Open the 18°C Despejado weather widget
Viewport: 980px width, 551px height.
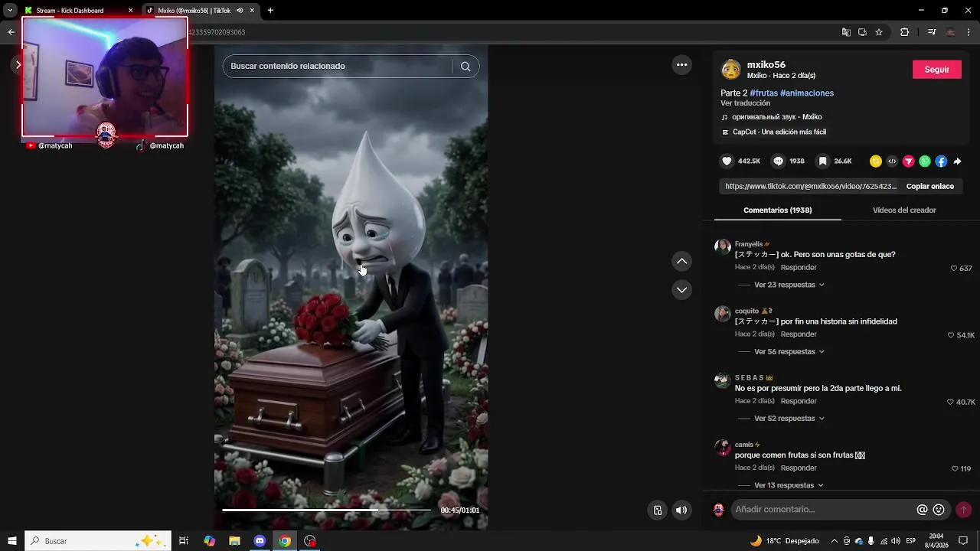coord(785,541)
